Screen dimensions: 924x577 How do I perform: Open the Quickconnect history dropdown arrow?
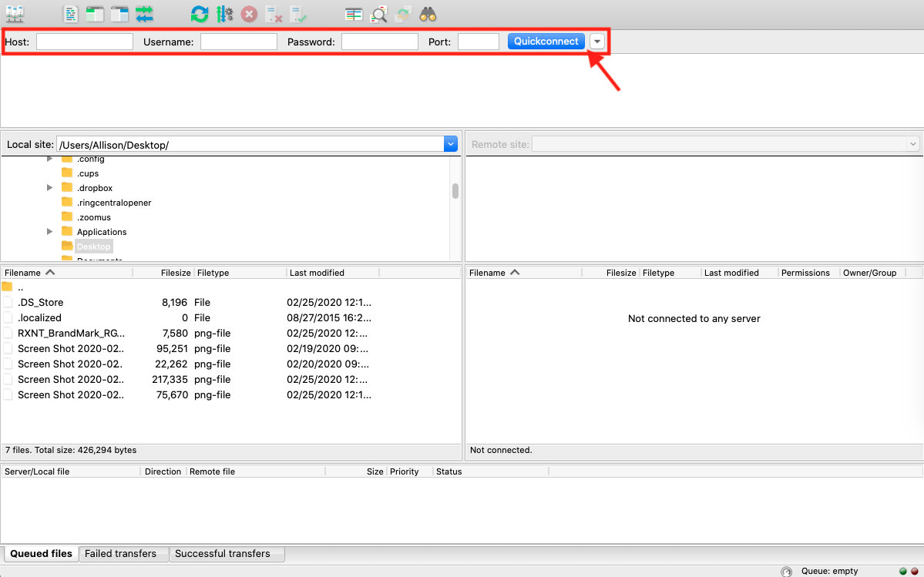click(x=597, y=42)
